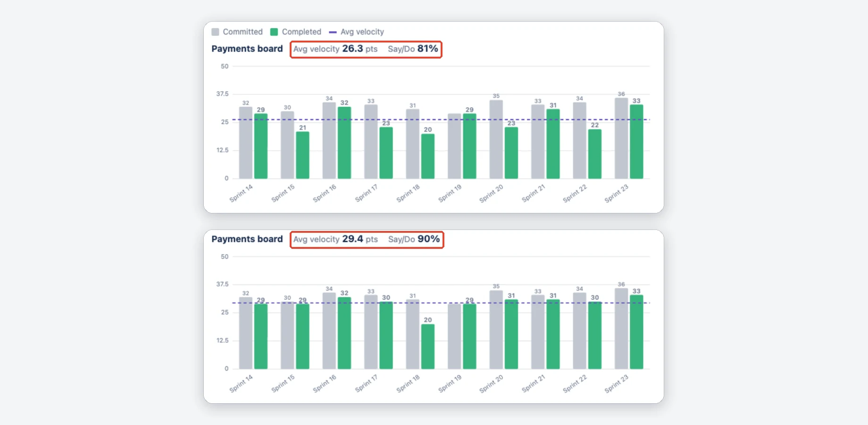Select Sprint 15 completed bar labeled 21
This screenshot has height=425, width=868.
tap(303, 155)
